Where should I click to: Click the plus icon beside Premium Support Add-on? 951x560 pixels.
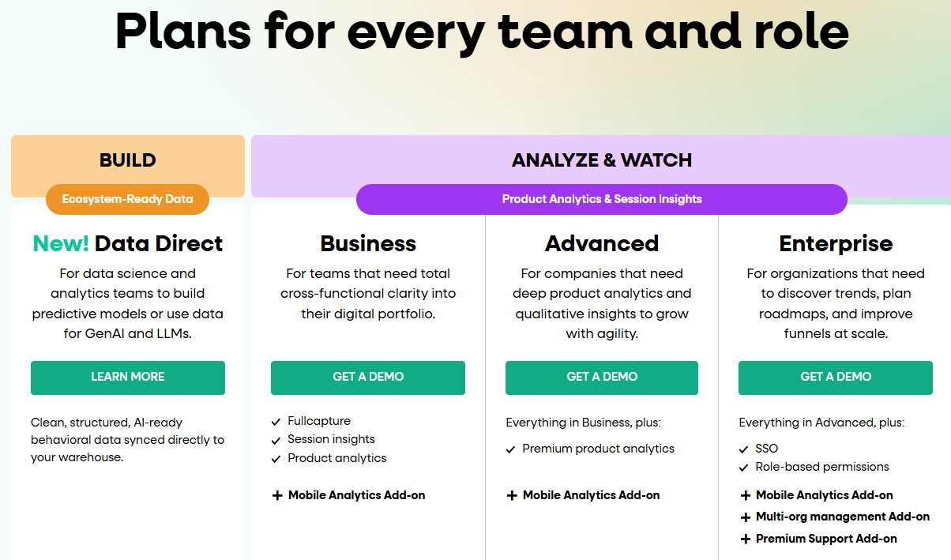[x=746, y=539]
